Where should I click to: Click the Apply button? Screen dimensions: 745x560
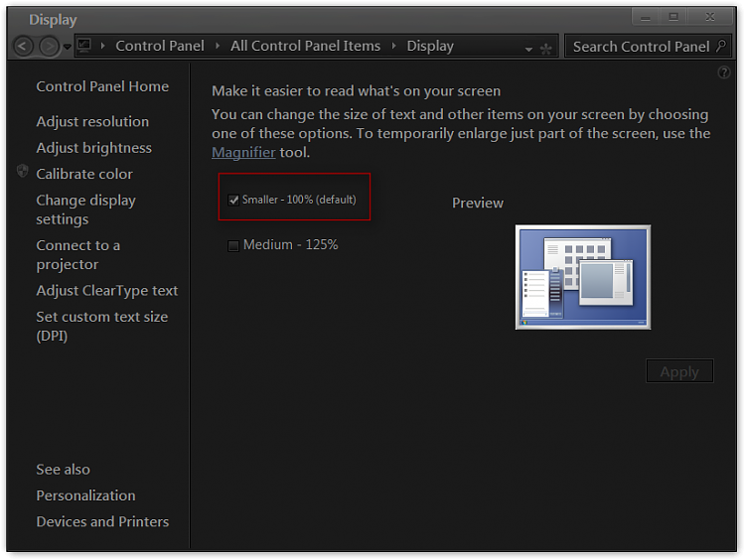679,371
